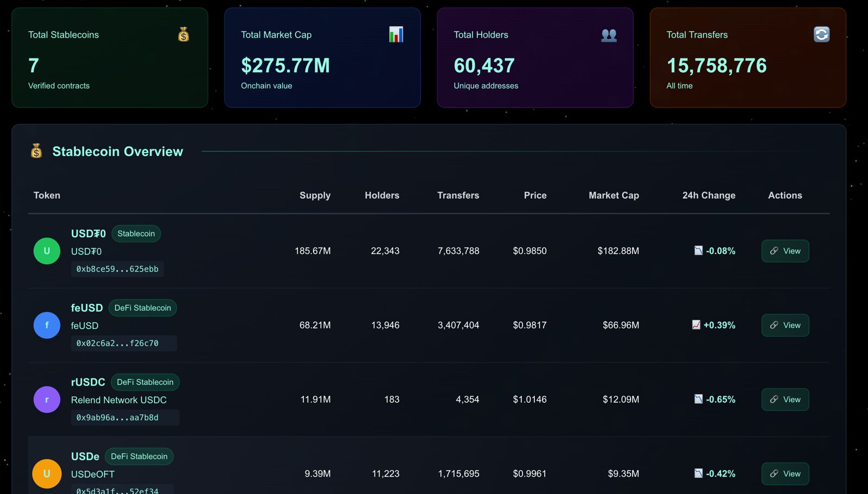
Task: Click the feUSD market cap $66.96M
Action: coord(621,325)
